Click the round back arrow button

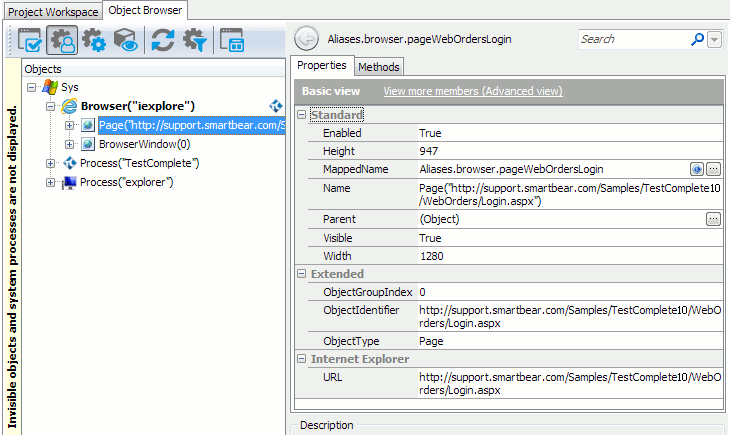pos(308,39)
